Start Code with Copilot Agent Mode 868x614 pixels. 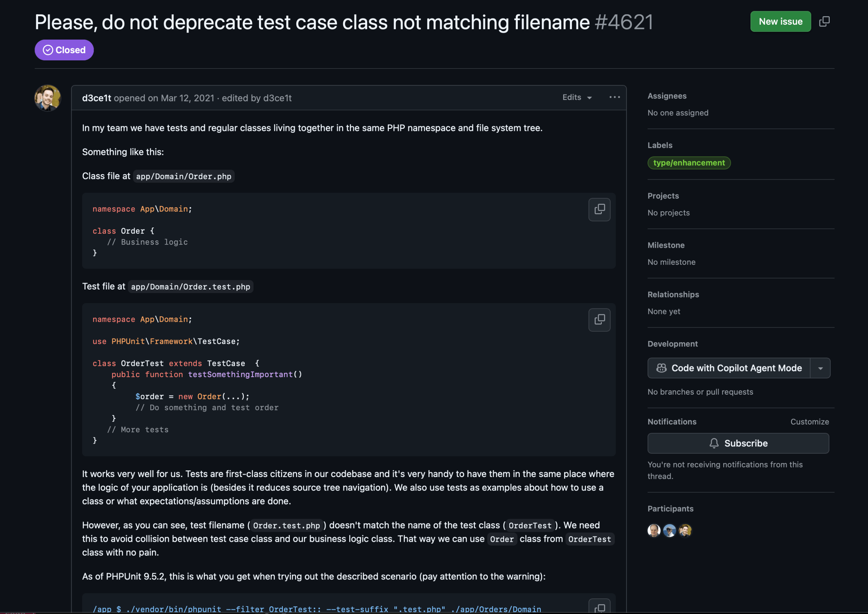[729, 368]
